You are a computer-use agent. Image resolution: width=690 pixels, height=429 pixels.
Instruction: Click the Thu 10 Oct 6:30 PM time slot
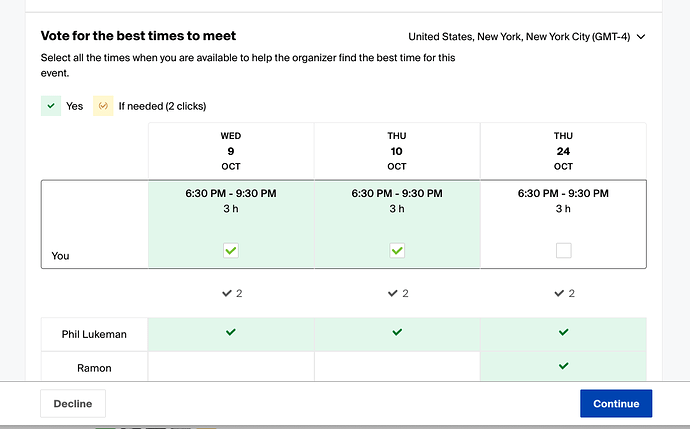[x=397, y=193]
